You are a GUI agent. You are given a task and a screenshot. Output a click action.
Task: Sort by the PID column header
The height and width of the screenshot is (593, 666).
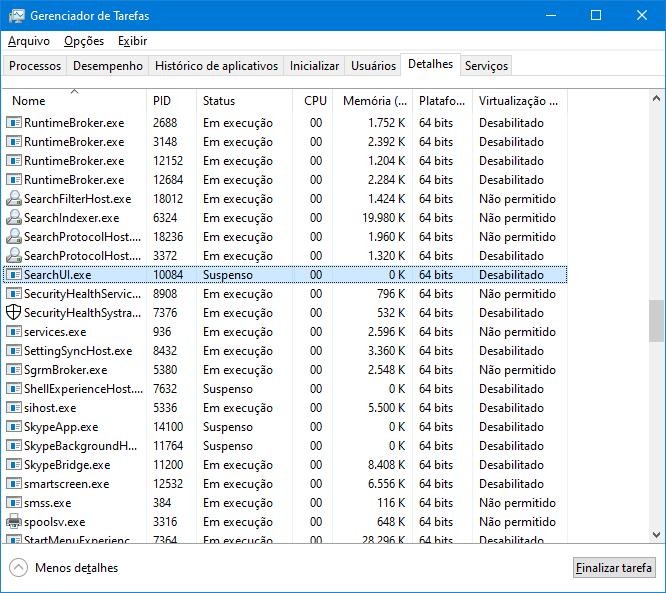point(162,101)
